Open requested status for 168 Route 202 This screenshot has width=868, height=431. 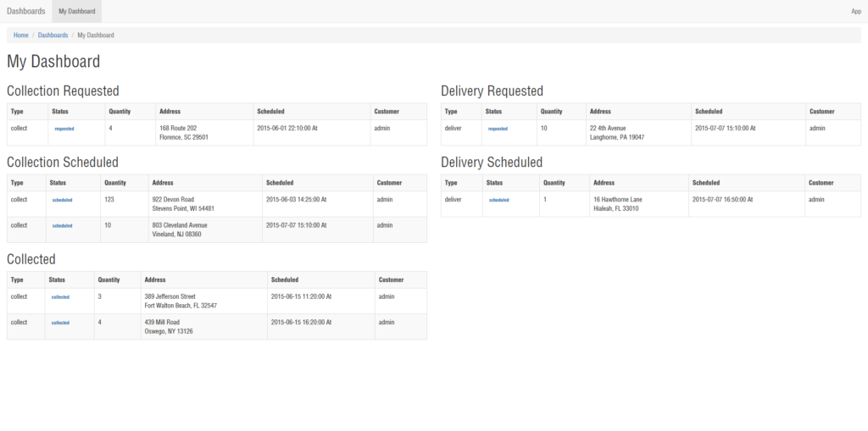(x=64, y=129)
